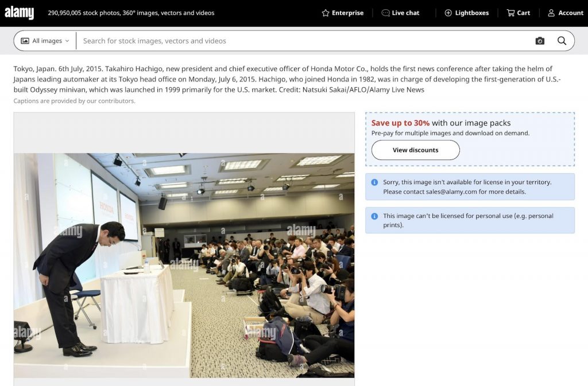Expand the All images dropdown
Image resolution: width=588 pixels, height=386 pixels.
point(45,41)
